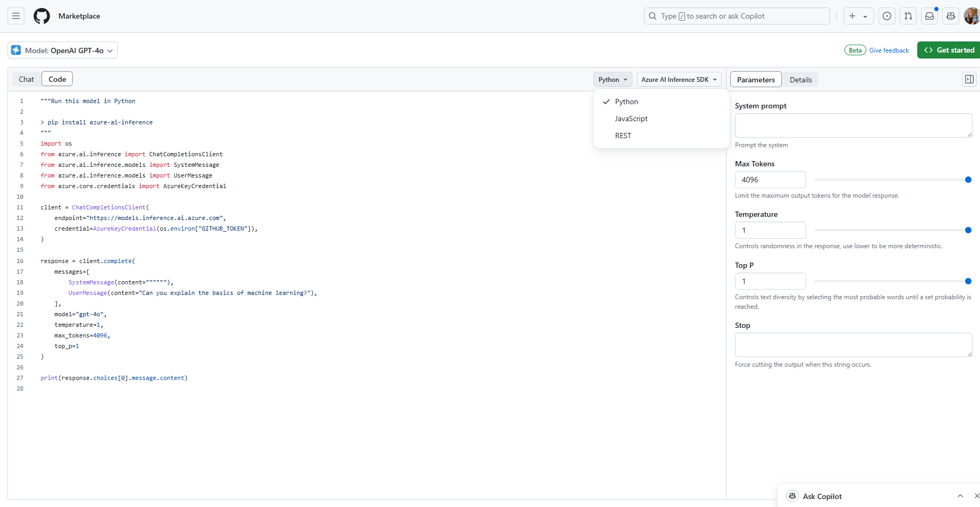Open the create new plus dropdown

pos(858,16)
